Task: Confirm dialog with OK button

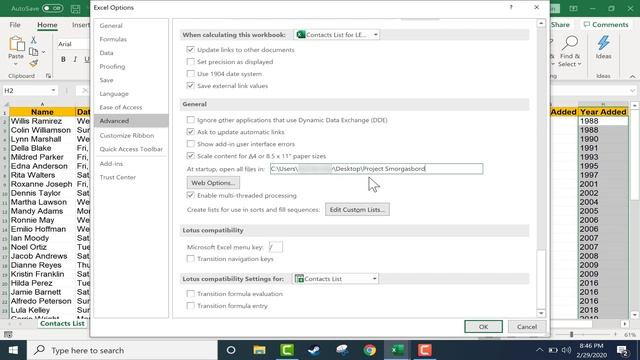Action: click(483, 327)
